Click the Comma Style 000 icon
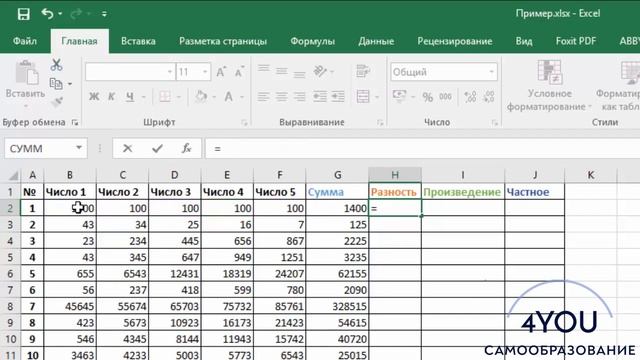Image resolution: width=640 pixels, height=360 pixels. click(445, 97)
